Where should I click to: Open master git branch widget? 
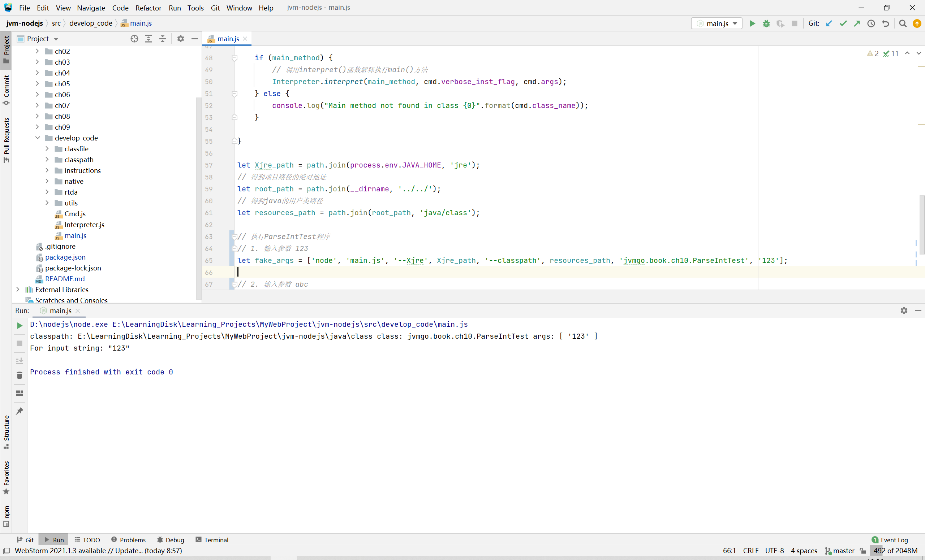pos(840,551)
